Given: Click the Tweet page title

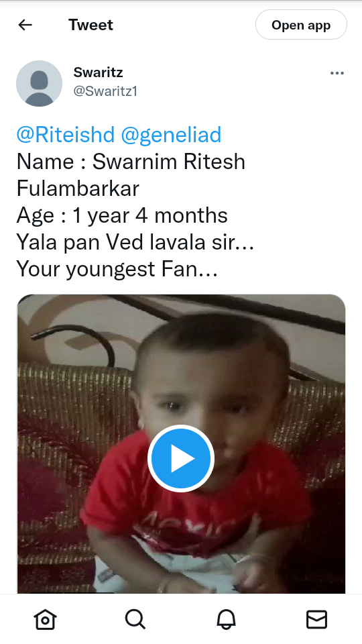Looking at the screenshot, I should tap(90, 25).
